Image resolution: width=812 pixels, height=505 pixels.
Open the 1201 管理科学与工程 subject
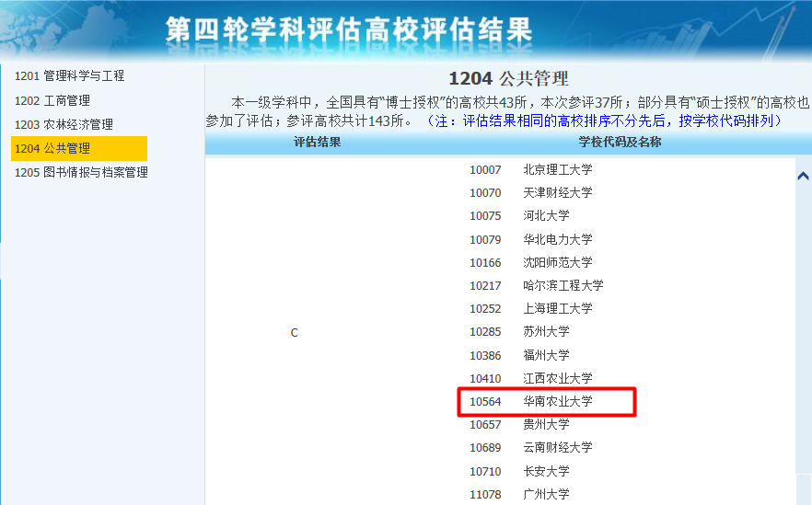click(x=69, y=76)
